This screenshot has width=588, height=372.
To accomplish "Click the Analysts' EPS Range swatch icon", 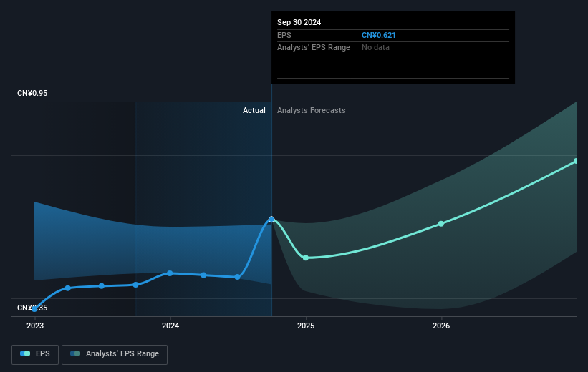I will coord(75,353).
